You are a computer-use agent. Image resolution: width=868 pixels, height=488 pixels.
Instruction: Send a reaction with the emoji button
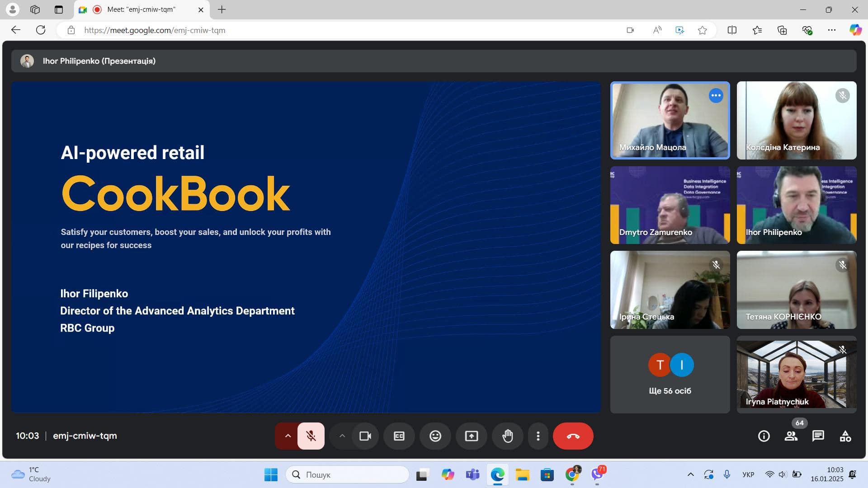tap(435, 436)
